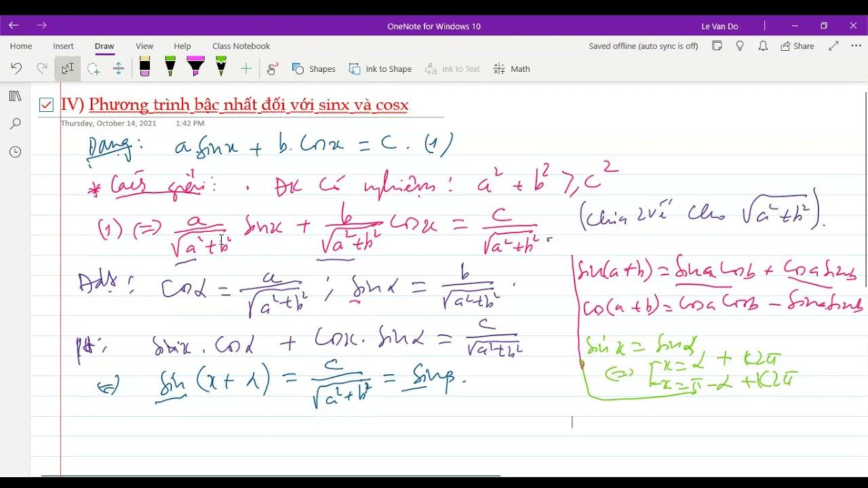Image resolution: width=868 pixels, height=488 pixels.
Task: Select objects or type text tool
Action: (x=68, y=68)
